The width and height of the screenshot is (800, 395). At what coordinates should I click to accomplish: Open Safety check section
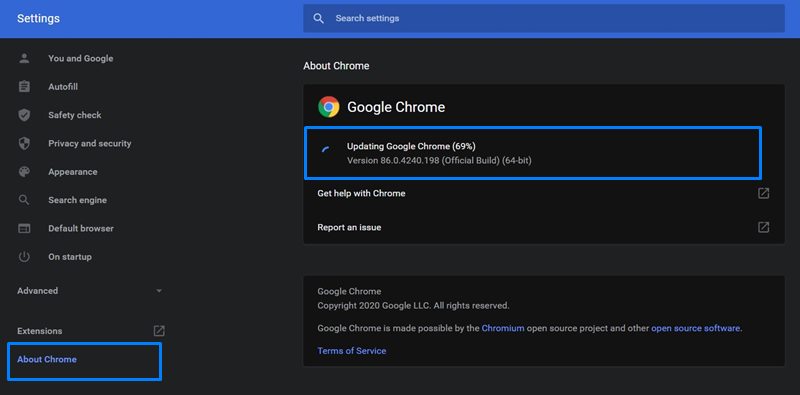[x=74, y=115]
